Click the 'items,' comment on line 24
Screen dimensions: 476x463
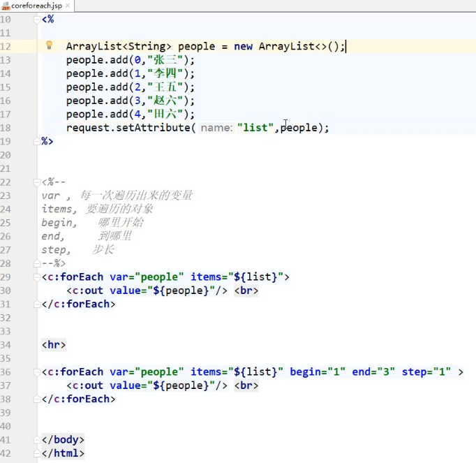pyautogui.click(x=59, y=209)
